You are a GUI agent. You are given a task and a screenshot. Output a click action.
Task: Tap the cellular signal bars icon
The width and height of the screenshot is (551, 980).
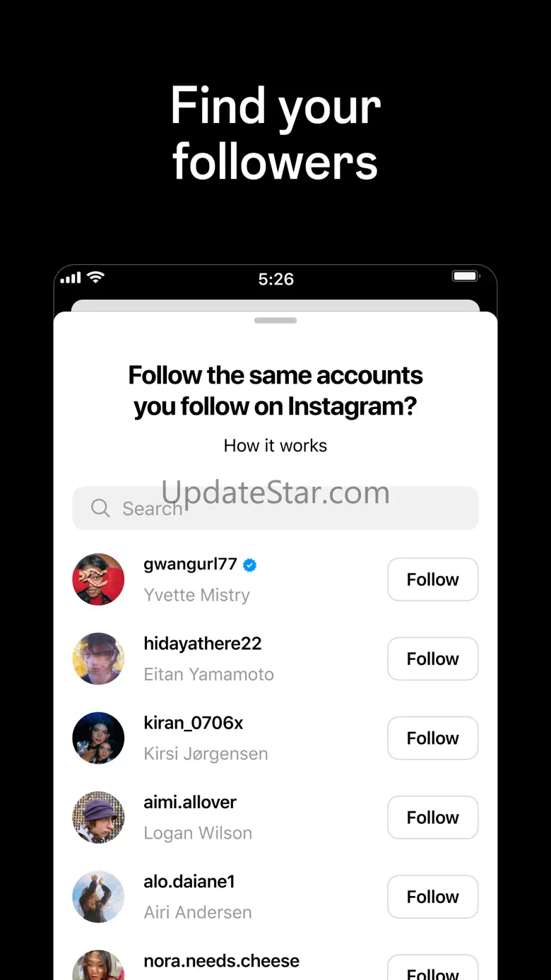(71, 278)
